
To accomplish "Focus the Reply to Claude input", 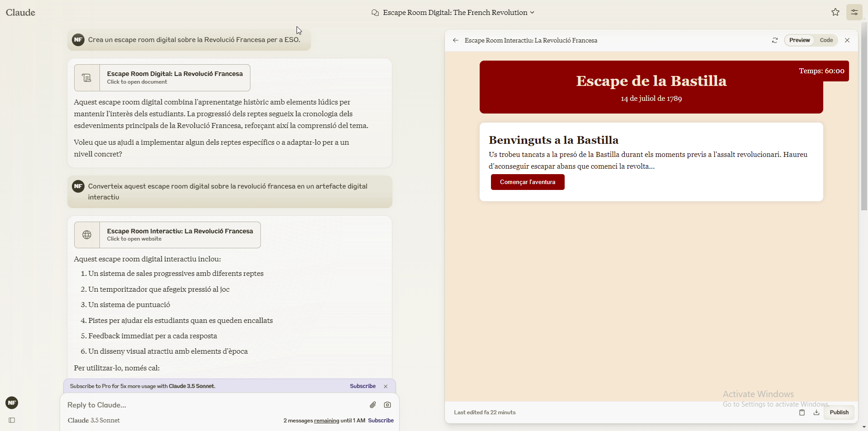I will (x=212, y=405).
